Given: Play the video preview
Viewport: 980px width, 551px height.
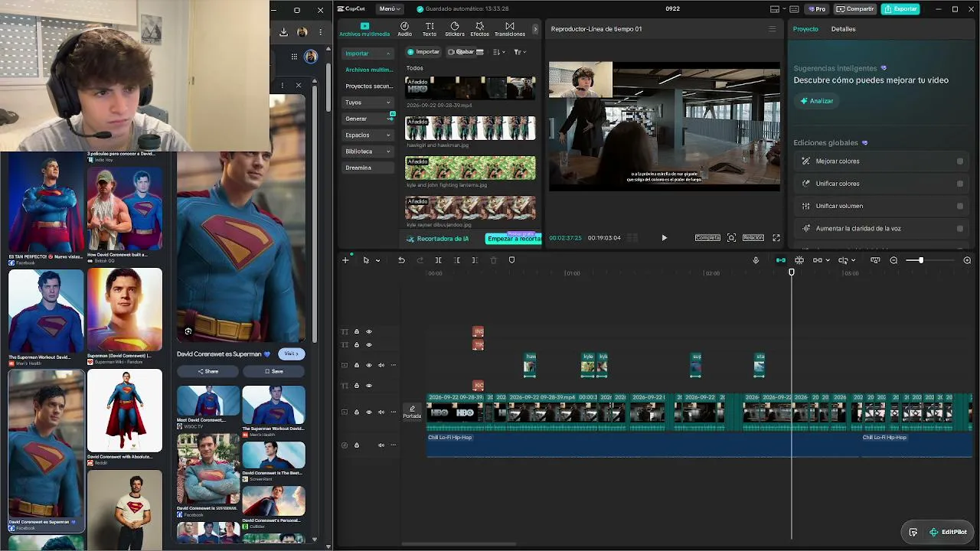Looking at the screenshot, I should pos(664,238).
